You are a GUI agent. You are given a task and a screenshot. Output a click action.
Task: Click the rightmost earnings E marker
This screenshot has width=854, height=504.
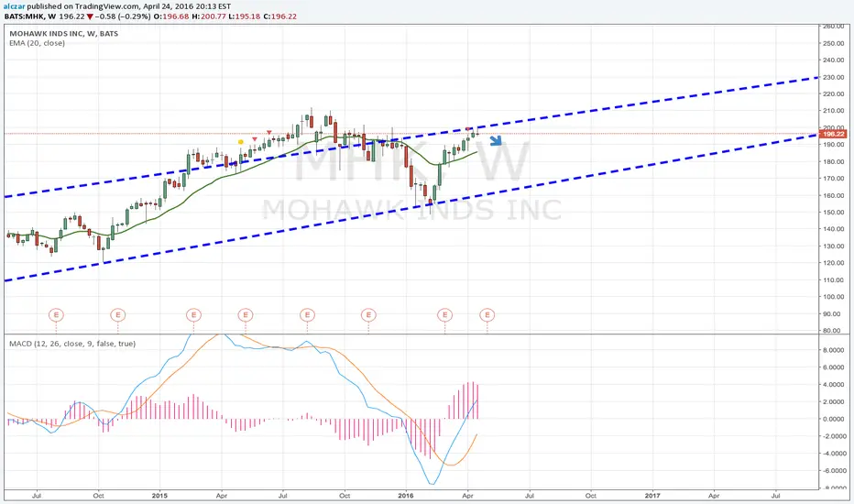click(x=487, y=315)
